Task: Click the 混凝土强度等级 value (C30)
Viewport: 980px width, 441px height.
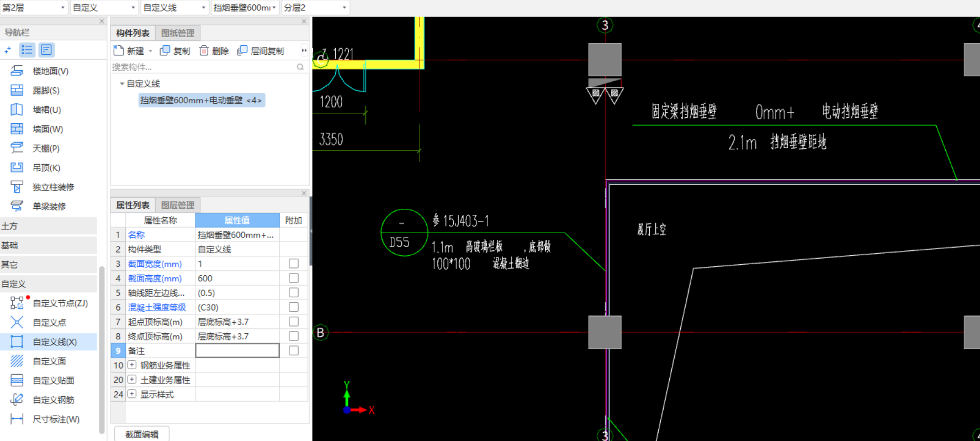Action: (x=237, y=307)
